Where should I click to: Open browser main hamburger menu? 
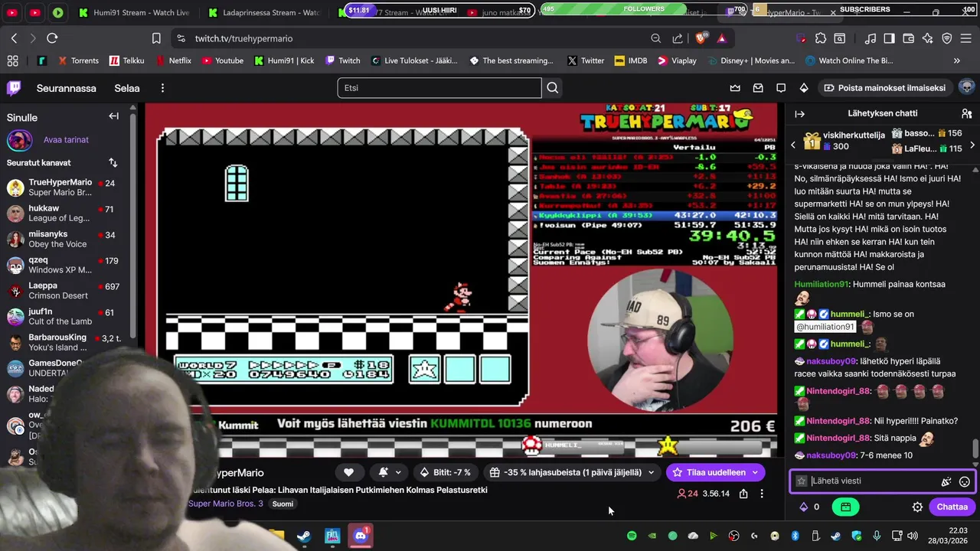967,38
